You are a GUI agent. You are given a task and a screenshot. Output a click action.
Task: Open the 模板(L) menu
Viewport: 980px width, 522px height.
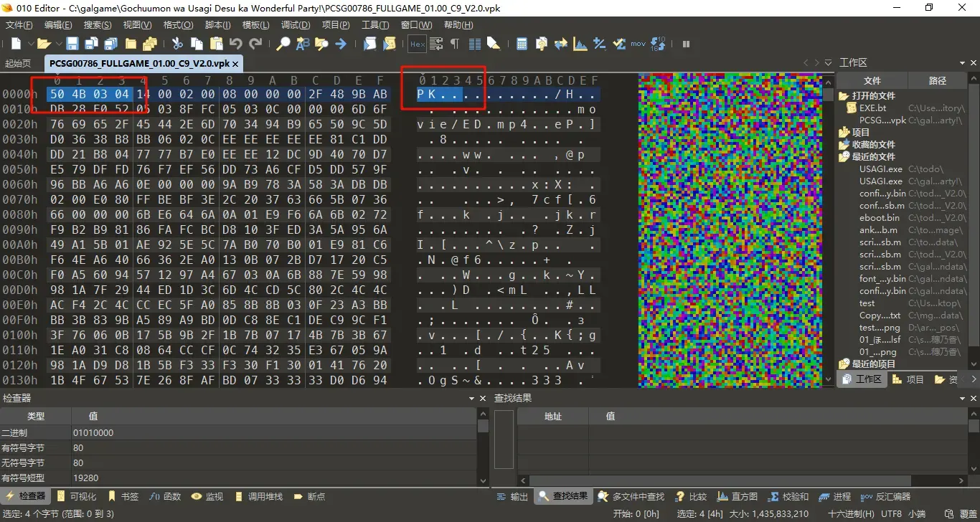256,25
